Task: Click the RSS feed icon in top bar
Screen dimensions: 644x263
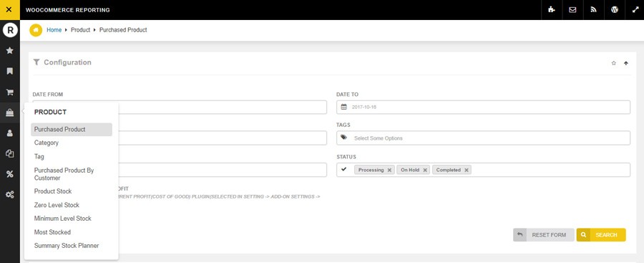Action: click(593, 10)
